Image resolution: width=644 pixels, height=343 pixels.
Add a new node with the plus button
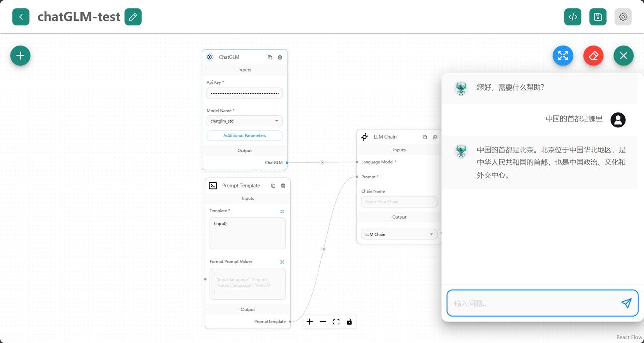click(20, 55)
